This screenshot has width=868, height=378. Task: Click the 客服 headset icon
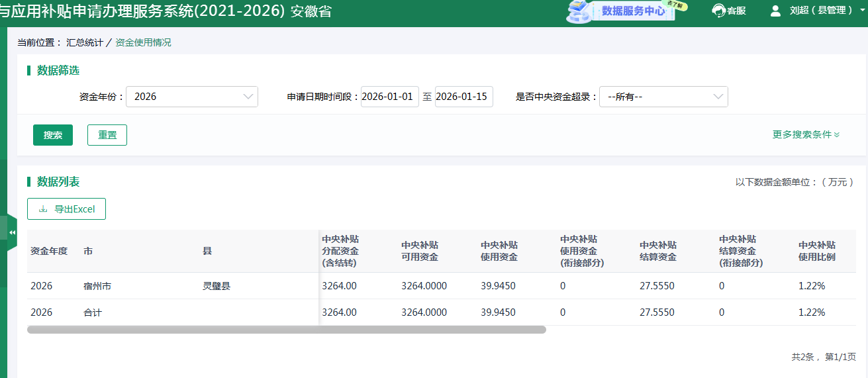pos(718,11)
